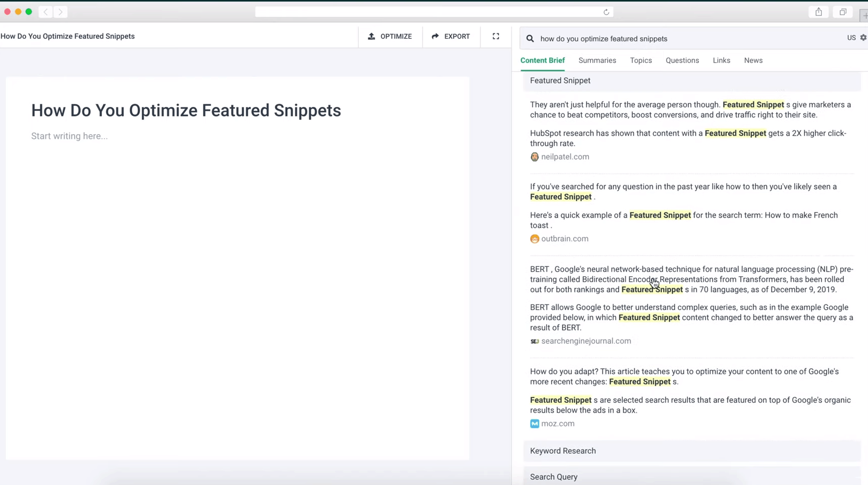Open the Questions tab
Screen dimensions: 868x485
682,60
